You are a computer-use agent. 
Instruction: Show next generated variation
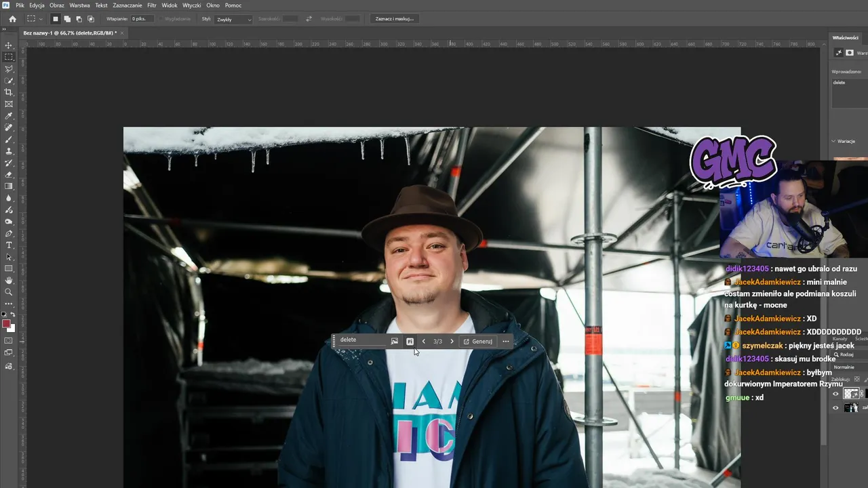point(452,342)
